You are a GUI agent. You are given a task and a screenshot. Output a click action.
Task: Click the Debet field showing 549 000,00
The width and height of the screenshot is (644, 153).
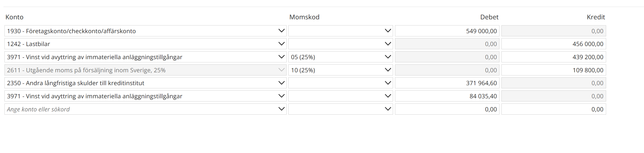(447, 31)
